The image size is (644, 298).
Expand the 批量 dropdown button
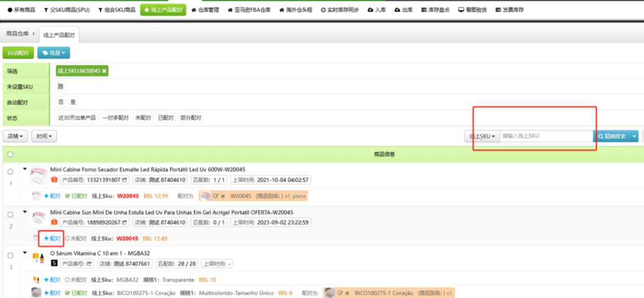pos(54,53)
